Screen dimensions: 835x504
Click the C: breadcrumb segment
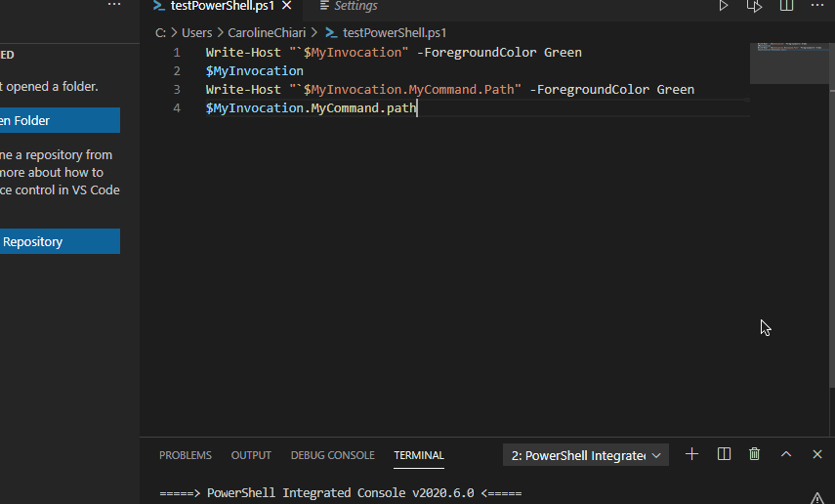(160, 32)
